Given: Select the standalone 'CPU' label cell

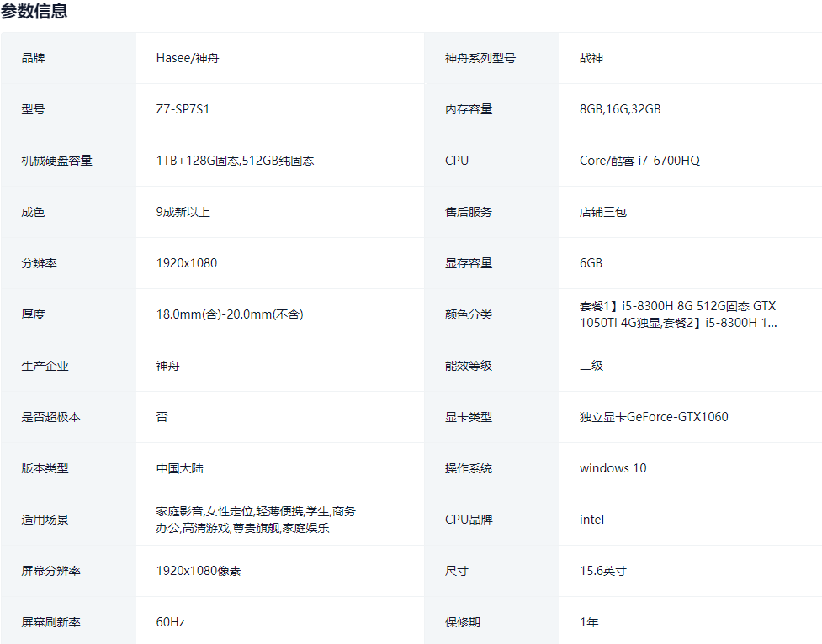Looking at the screenshot, I should point(457,161).
